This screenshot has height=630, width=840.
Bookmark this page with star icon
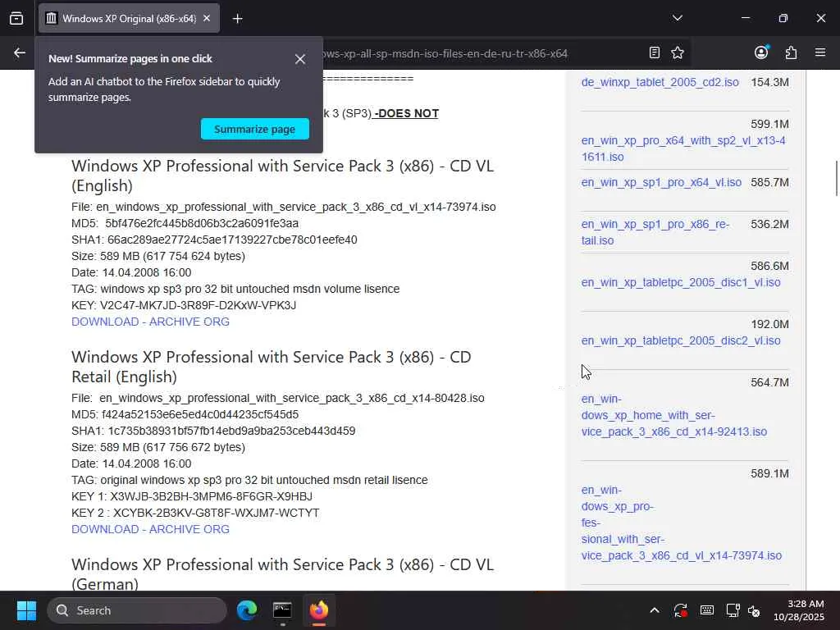(x=677, y=52)
